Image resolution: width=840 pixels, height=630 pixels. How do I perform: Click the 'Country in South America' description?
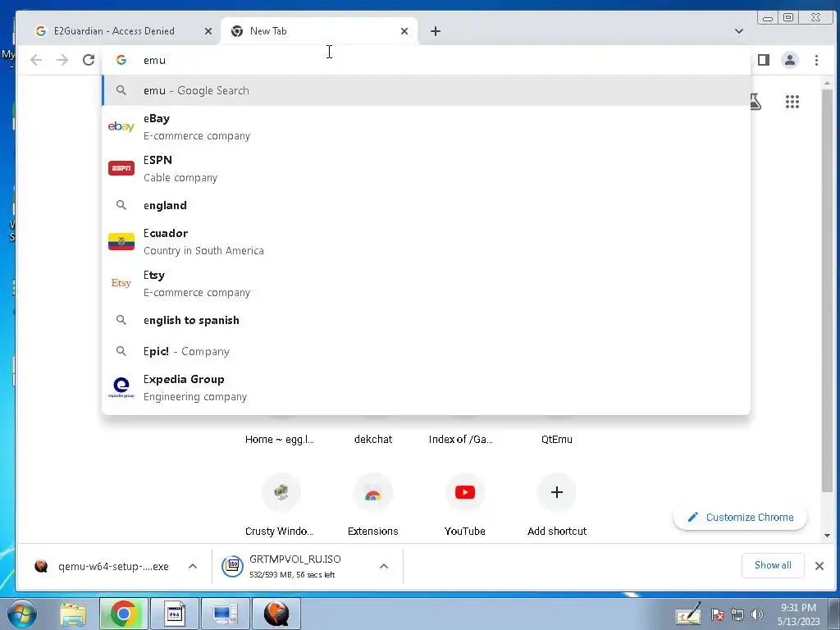coord(203,251)
